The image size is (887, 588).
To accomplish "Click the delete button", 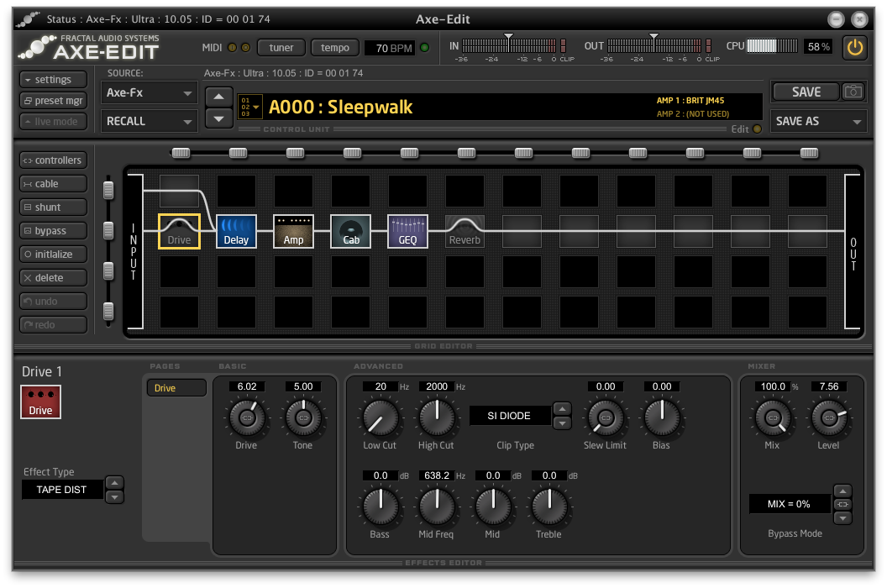I will 53,277.
